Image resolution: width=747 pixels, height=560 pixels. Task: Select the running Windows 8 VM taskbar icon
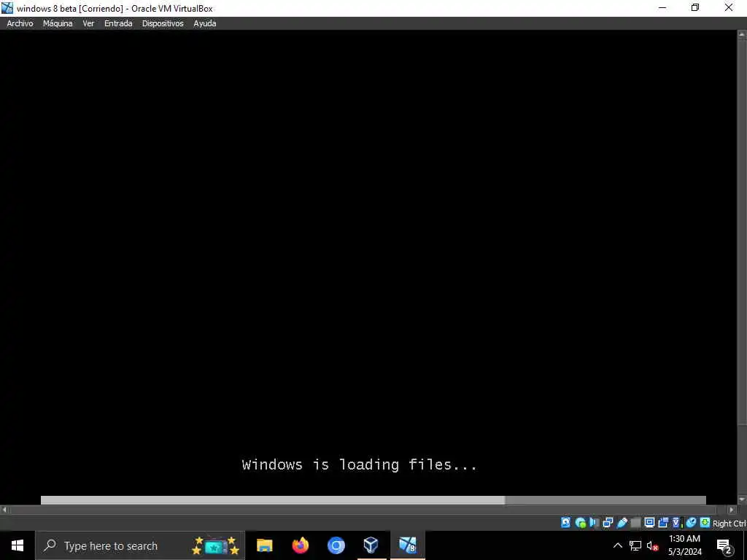(x=407, y=545)
